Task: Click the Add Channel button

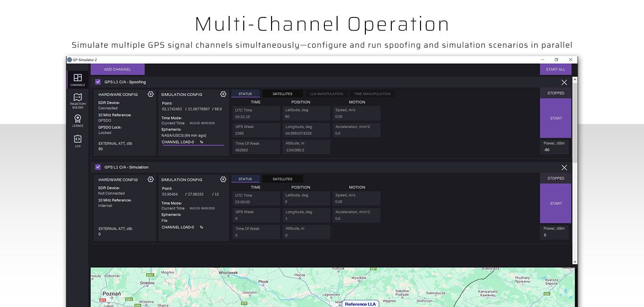Action: [x=117, y=69]
